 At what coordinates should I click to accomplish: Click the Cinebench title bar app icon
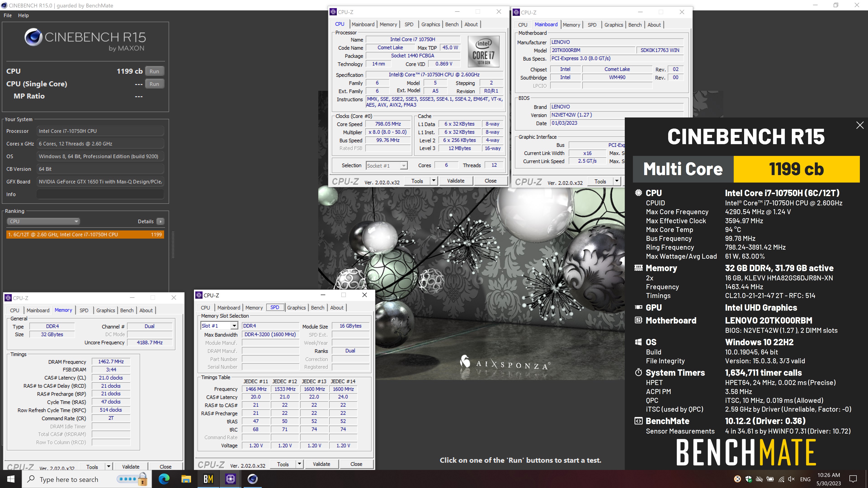(4, 5)
